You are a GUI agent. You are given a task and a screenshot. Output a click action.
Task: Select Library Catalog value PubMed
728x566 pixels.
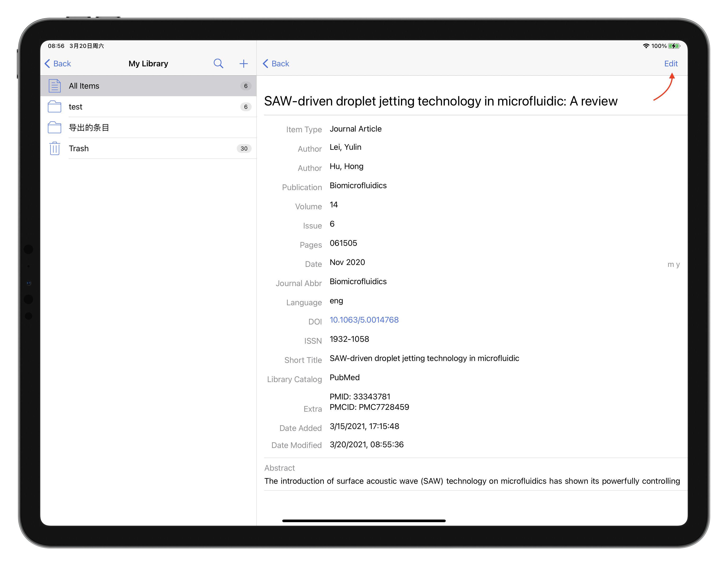(345, 377)
